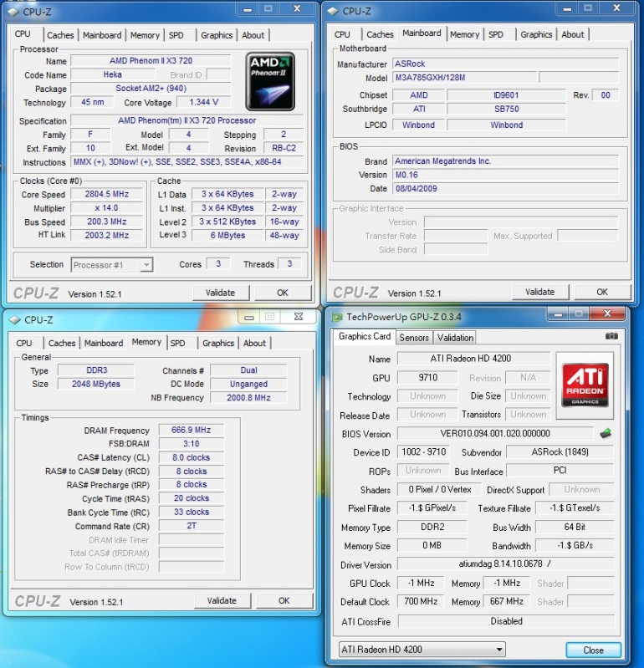The height and width of the screenshot is (668, 644).
Task: Select CPU tab in the Memory window
Action: (24, 343)
